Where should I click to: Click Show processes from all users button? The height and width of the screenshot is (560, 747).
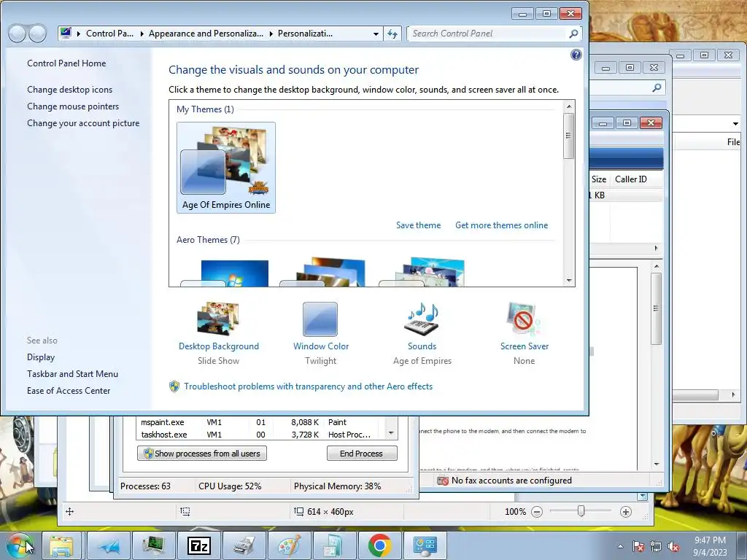tap(202, 454)
